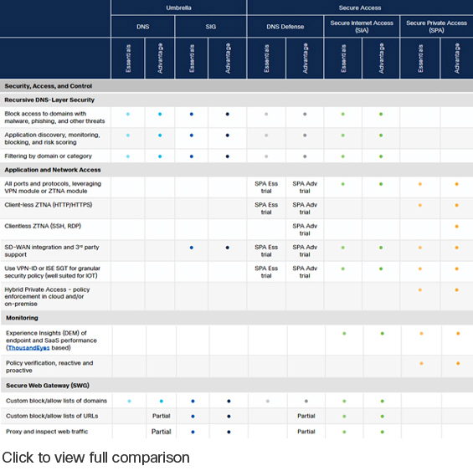Image resolution: width=473 pixels, height=476 pixels.
Task: Select the 'Block access to domains with malware' row label
Action: point(54,117)
